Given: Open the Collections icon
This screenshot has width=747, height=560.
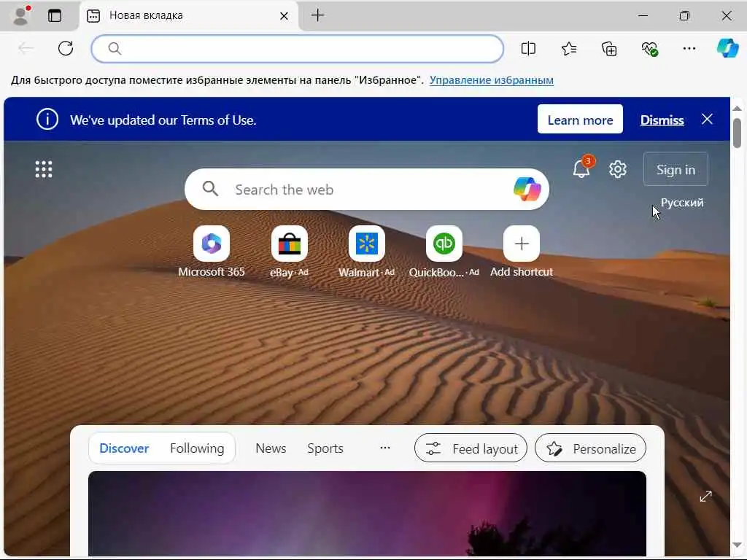Looking at the screenshot, I should click(x=609, y=48).
